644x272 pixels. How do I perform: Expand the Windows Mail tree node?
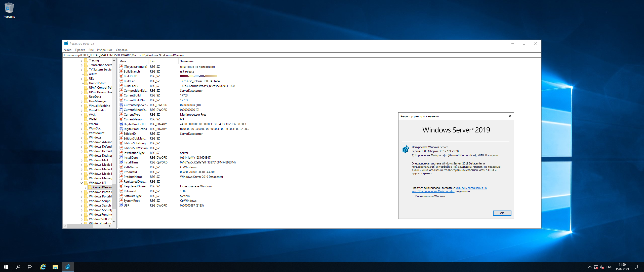(82, 160)
